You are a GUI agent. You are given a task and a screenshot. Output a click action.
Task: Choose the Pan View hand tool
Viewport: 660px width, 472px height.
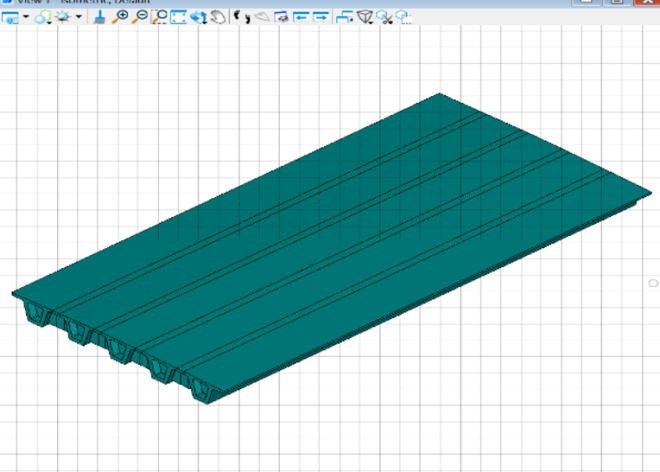(x=217, y=17)
